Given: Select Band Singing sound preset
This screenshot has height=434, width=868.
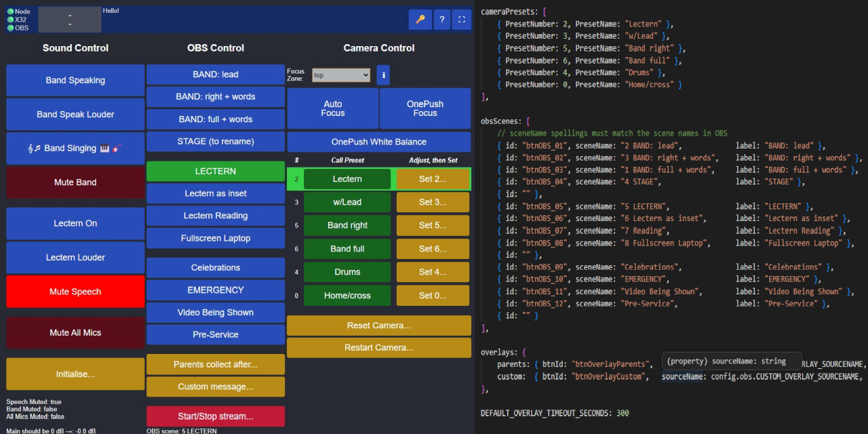Looking at the screenshot, I should point(75,149).
